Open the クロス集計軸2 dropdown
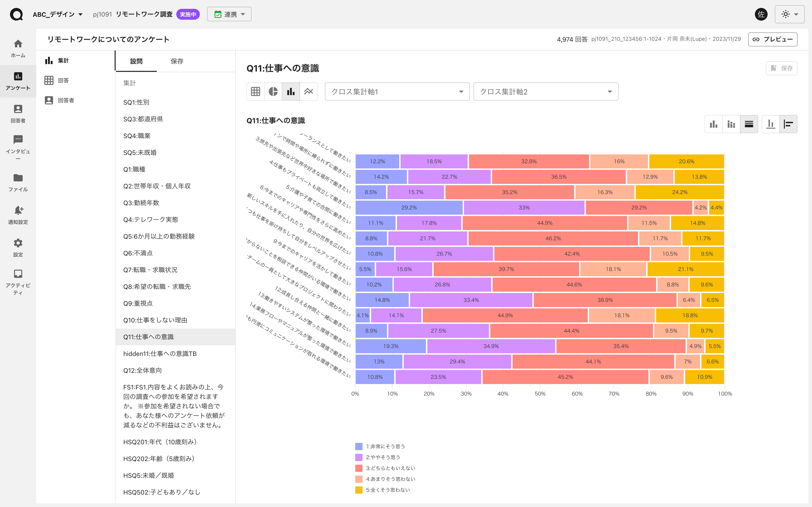The height and width of the screenshot is (507, 812). (545, 91)
